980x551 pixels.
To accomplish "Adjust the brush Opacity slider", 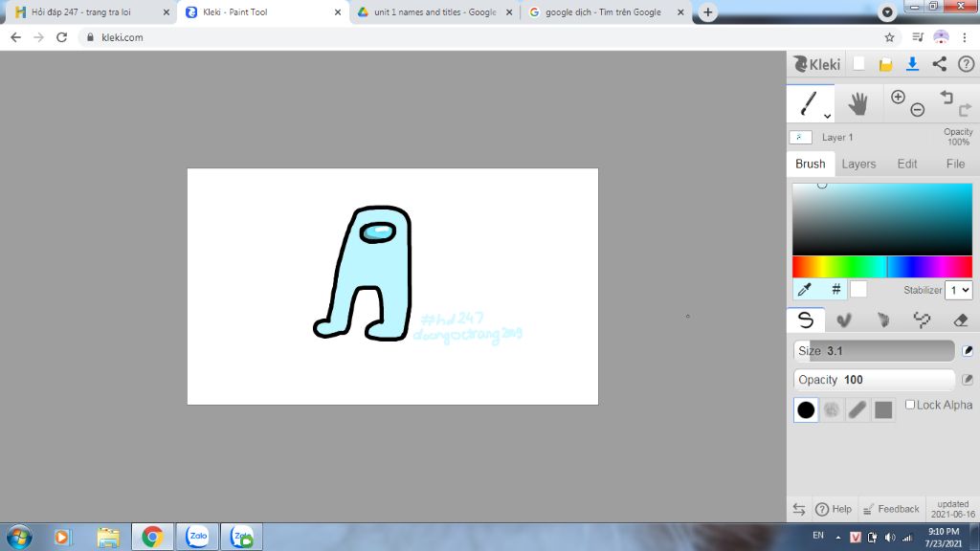I will click(x=874, y=379).
